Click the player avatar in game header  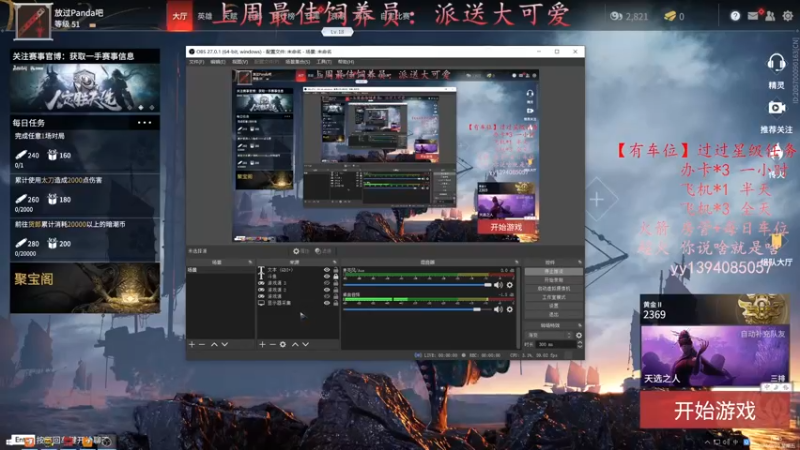pyautogui.click(x=33, y=20)
